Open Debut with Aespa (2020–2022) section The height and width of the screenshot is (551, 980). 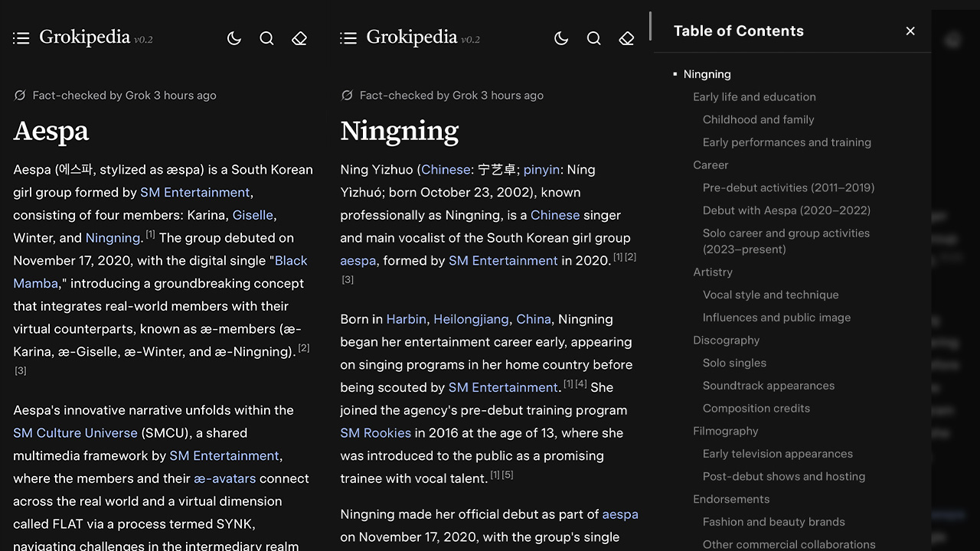pos(786,210)
